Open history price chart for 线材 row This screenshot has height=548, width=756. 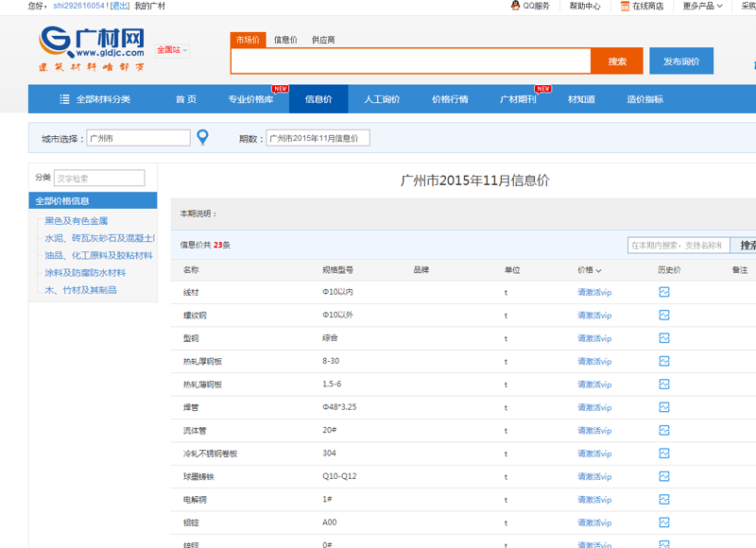tap(664, 292)
